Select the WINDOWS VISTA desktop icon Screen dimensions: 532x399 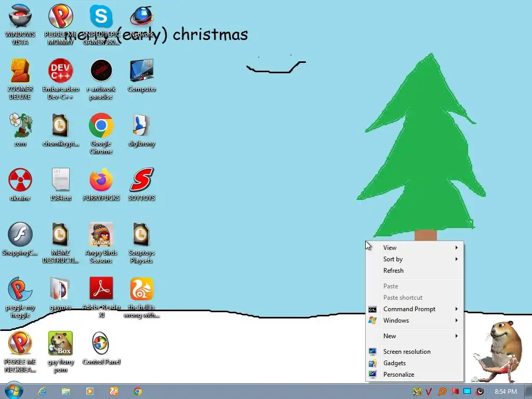coord(20,25)
